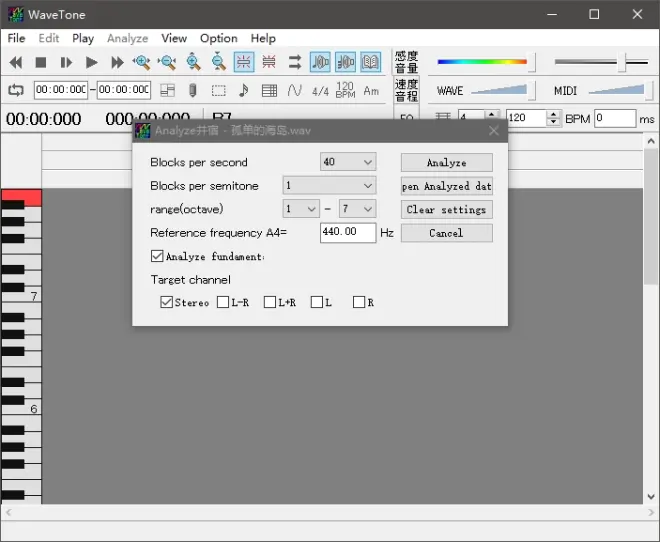Click the red top piano key

[21, 196]
